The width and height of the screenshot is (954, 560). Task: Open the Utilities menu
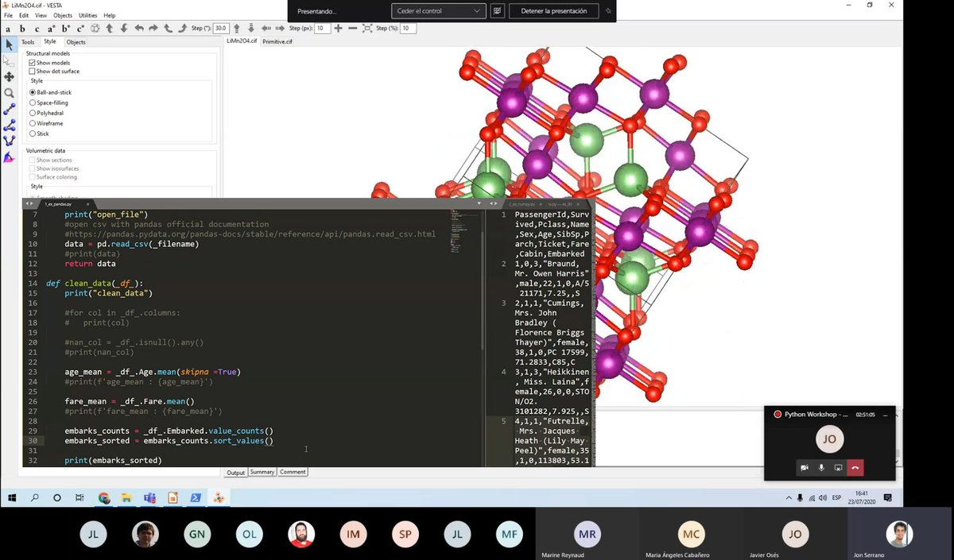tap(87, 15)
